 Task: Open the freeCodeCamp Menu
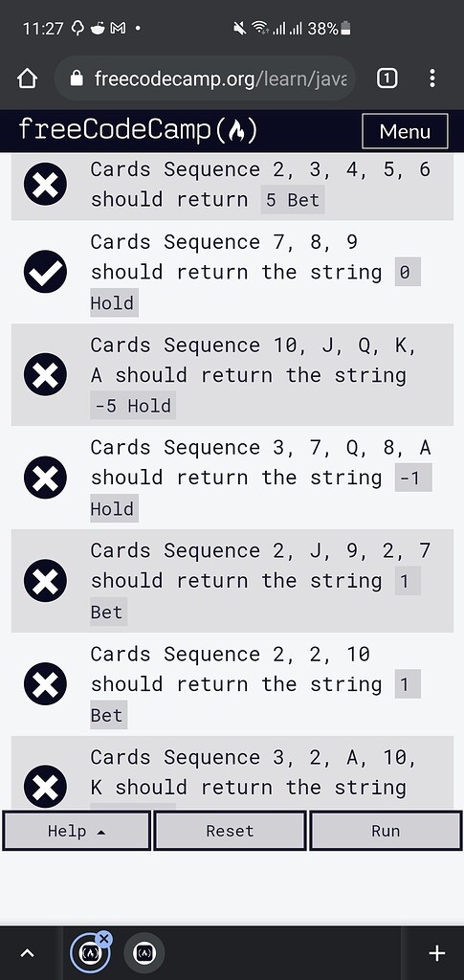click(405, 131)
